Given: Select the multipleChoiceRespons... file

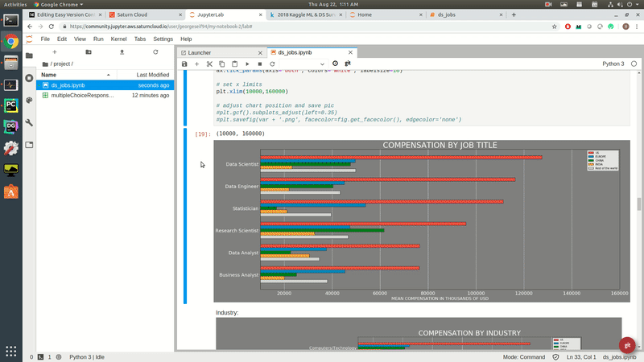Looking at the screenshot, I should point(105,95).
